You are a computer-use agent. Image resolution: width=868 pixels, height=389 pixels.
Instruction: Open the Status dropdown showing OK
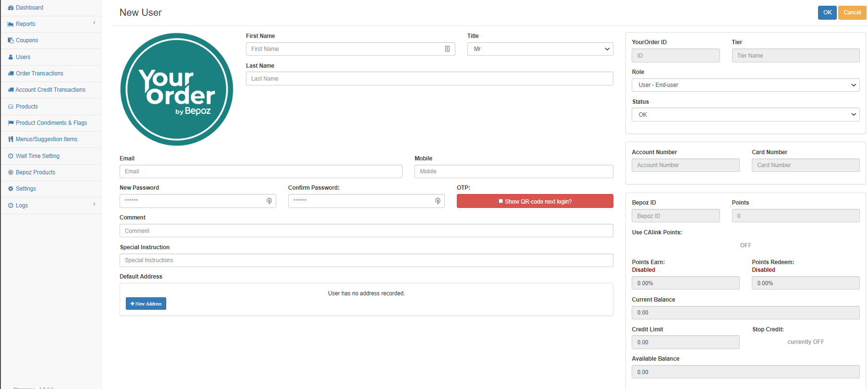click(x=745, y=115)
